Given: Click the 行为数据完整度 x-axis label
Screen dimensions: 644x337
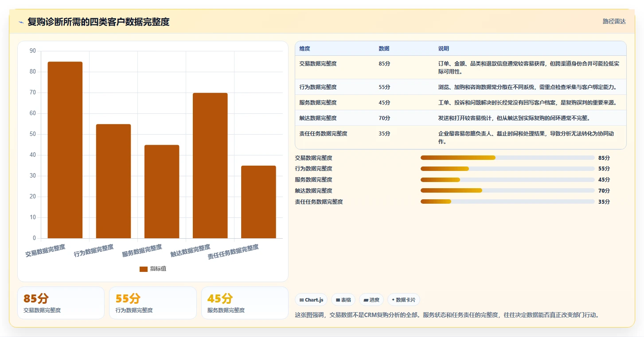Looking at the screenshot, I should (x=94, y=250).
